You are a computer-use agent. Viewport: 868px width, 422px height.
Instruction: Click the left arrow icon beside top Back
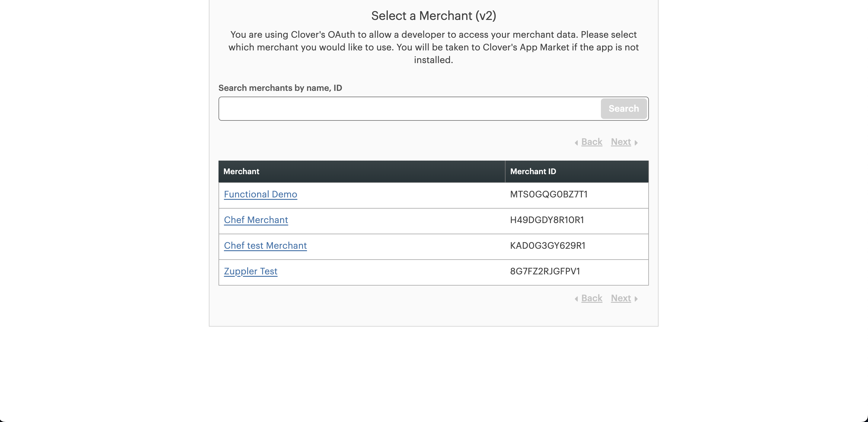(x=576, y=142)
